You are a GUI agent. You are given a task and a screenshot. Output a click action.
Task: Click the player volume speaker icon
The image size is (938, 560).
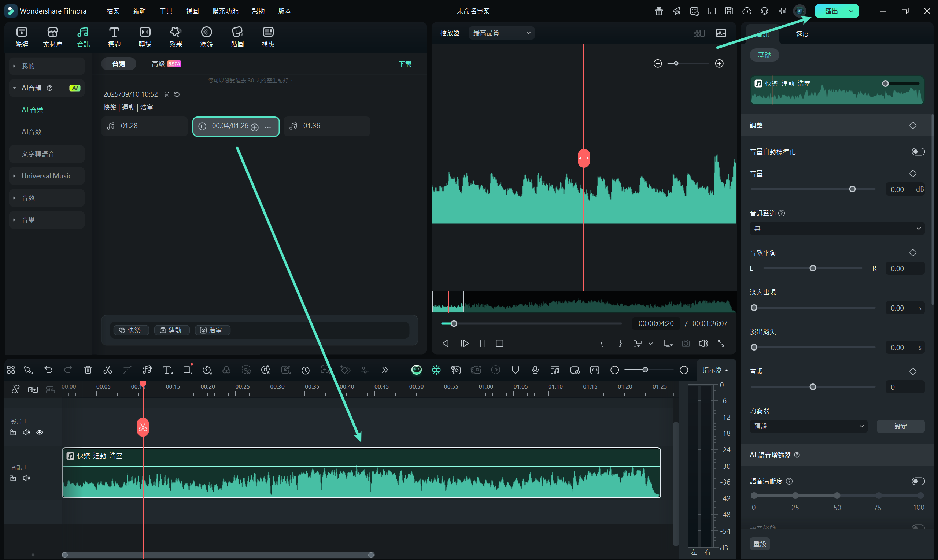703,344
